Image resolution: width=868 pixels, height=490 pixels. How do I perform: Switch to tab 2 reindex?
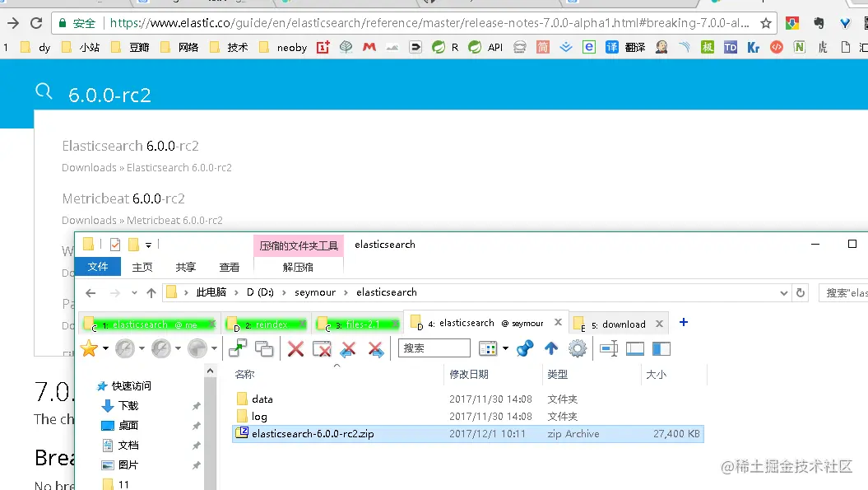267,324
